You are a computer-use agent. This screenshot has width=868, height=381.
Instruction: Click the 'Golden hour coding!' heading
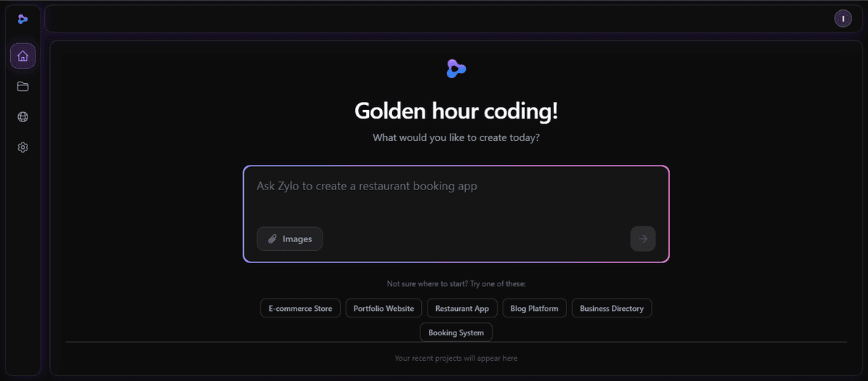[456, 111]
